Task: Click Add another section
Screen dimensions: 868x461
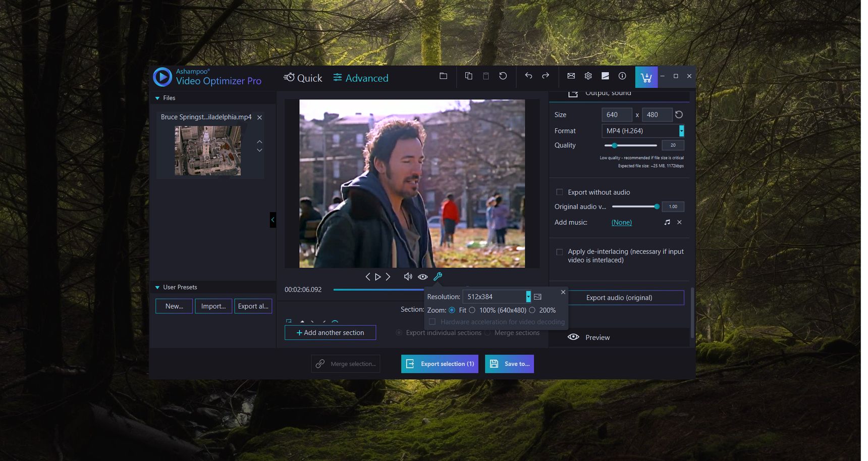Action: (x=330, y=332)
